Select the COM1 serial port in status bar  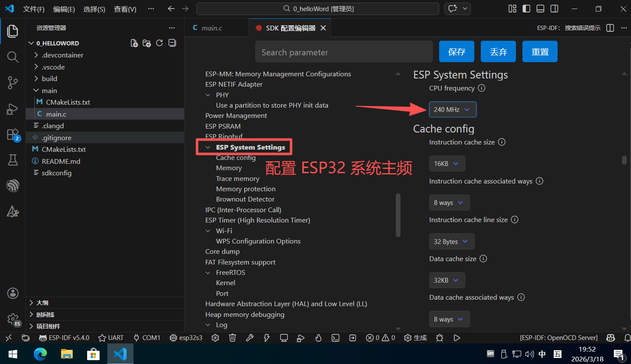coord(147,338)
